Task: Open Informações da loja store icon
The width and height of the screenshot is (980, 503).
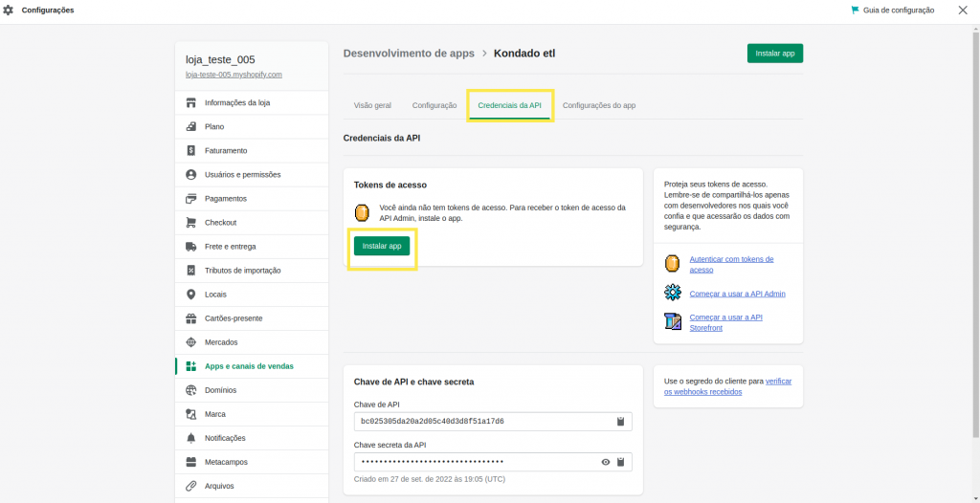Action: point(191,102)
